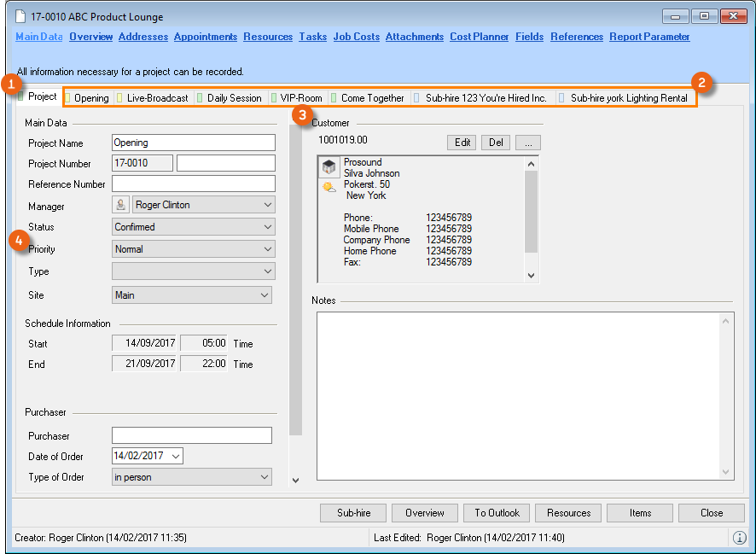Click the document icon in title bar

point(21,16)
